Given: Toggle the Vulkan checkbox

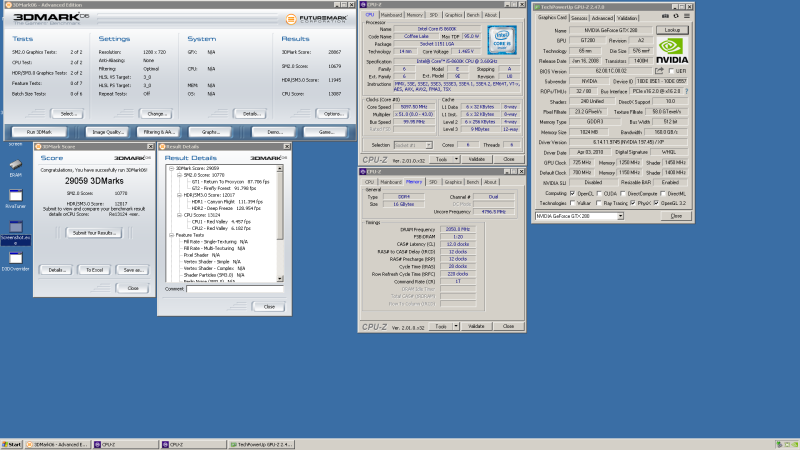Looking at the screenshot, I should [572, 203].
